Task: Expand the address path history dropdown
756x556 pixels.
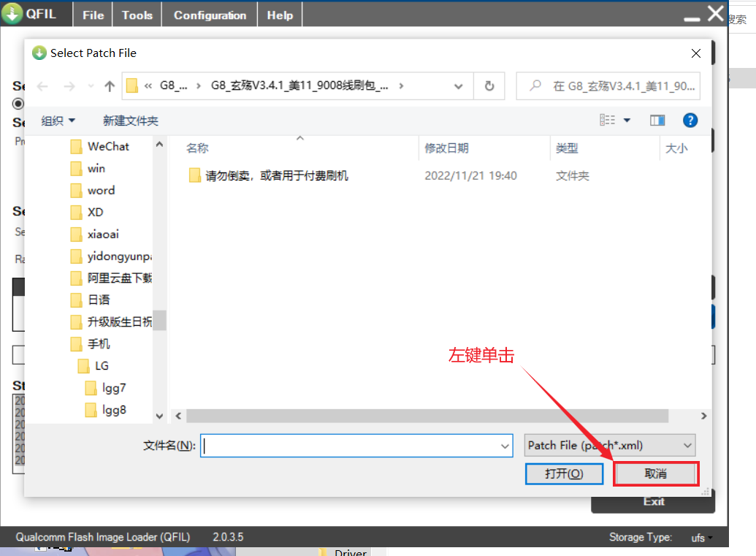Action: tap(459, 86)
